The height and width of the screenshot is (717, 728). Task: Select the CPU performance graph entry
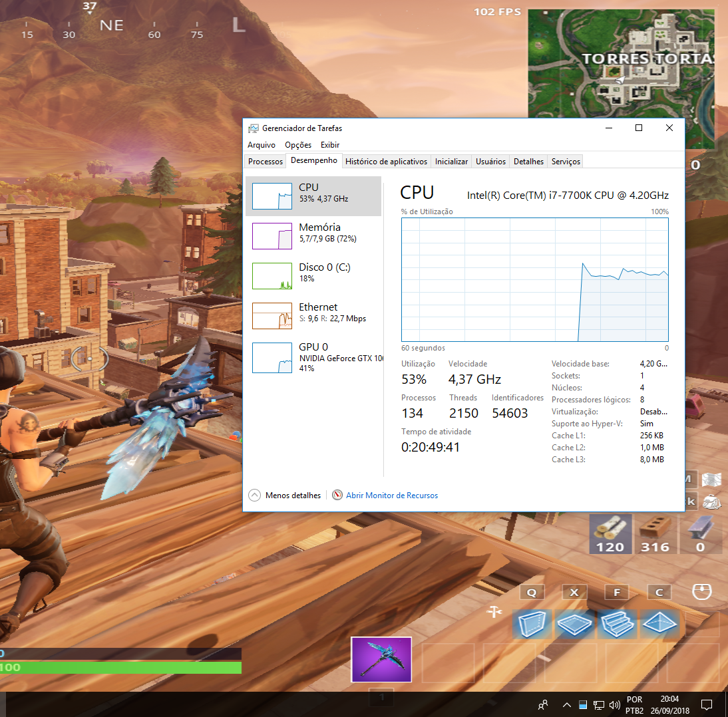coord(313,196)
